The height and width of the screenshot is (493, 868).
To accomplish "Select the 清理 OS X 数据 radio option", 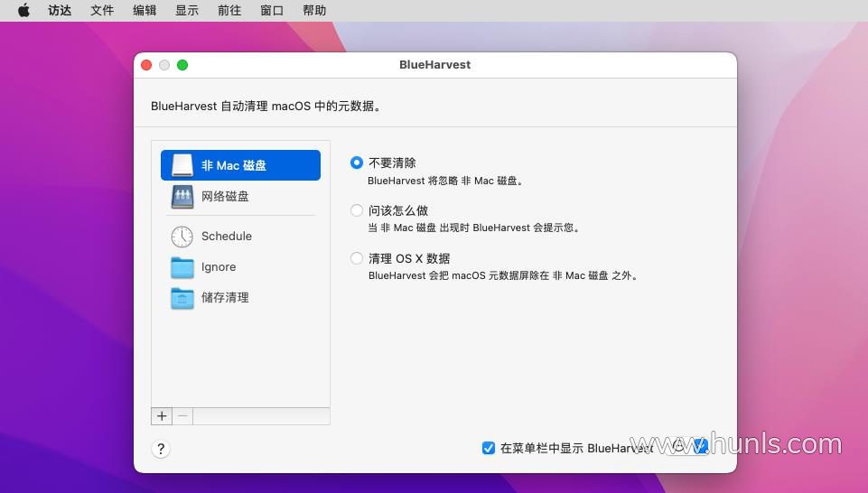I will coord(357,258).
